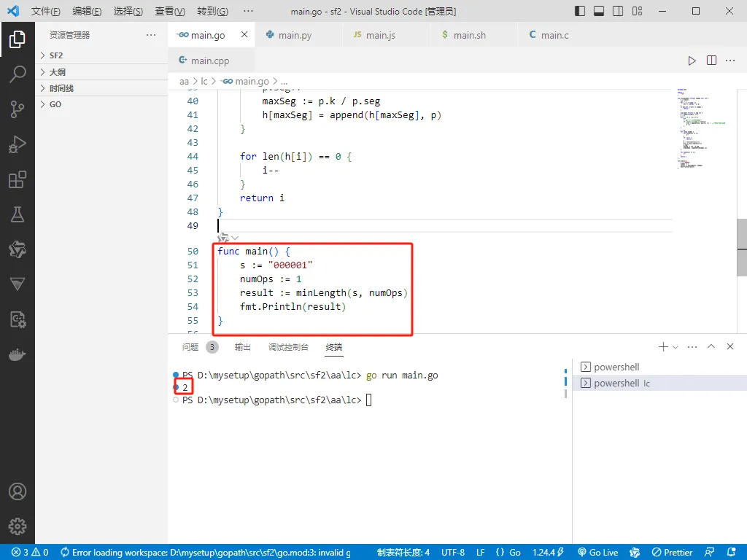
Task: Open the Manage settings gear
Action: point(18,526)
